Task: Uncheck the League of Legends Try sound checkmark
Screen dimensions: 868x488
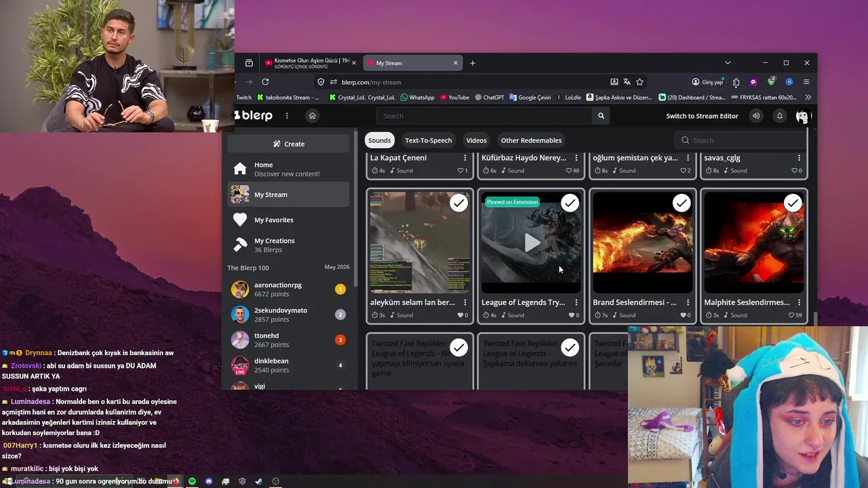Action: tap(570, 203)
